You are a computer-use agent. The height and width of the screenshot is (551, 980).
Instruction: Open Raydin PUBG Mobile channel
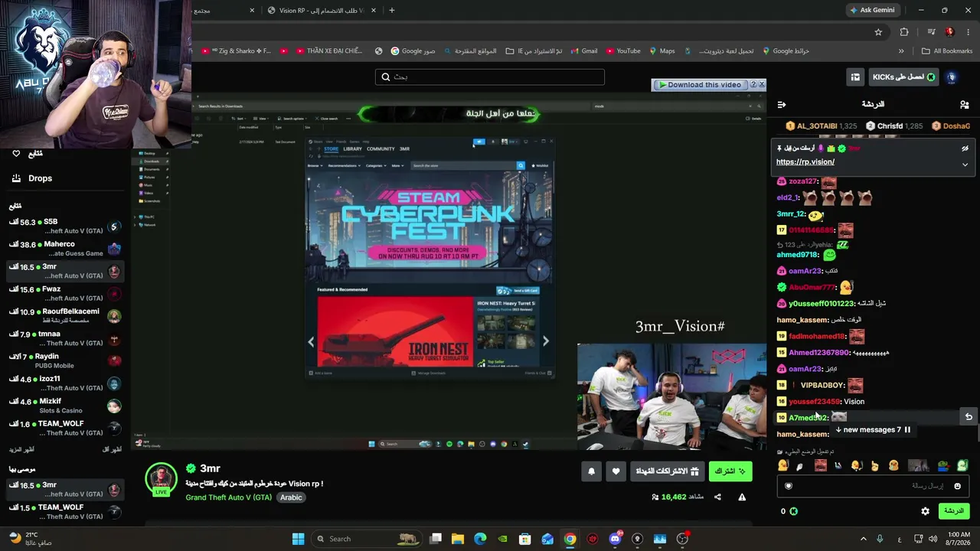point(65,361)
